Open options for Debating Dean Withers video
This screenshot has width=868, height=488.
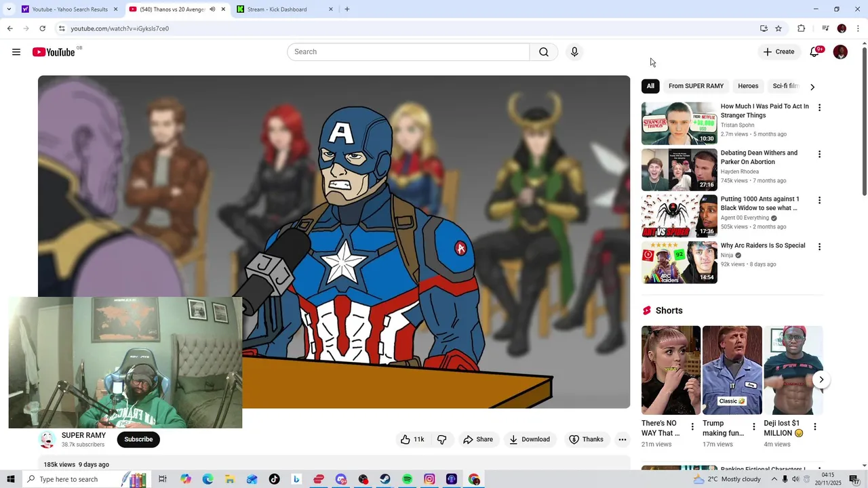[819, 155]
